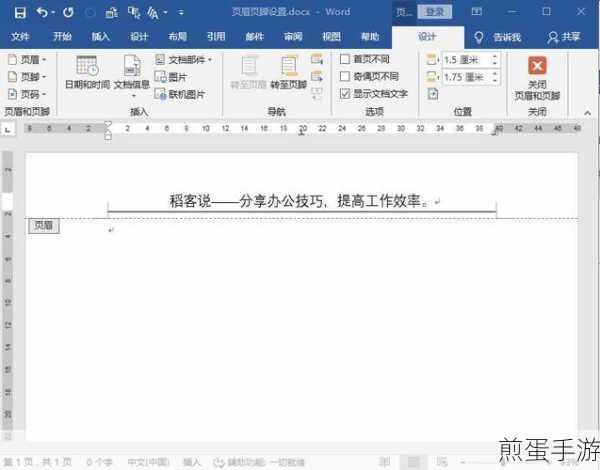600x470 pixels.
Task: Customize the Quick Access Toolbar dropdown
Action: tap(181, 13)
